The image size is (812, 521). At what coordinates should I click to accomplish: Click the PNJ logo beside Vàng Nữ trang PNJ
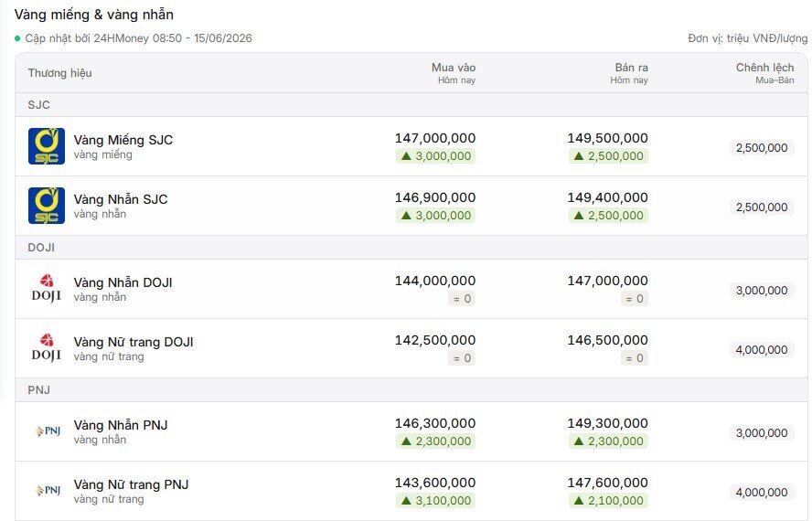click(x=48, y=491)
